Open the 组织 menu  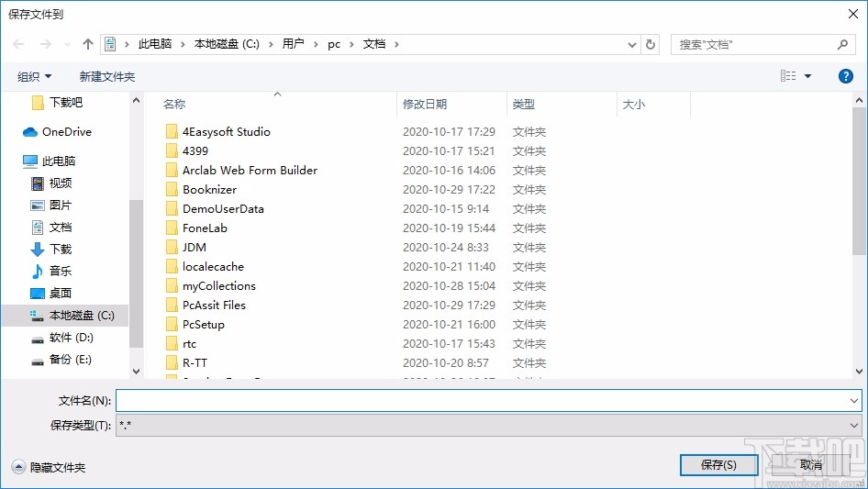click(x=34, y=76)
